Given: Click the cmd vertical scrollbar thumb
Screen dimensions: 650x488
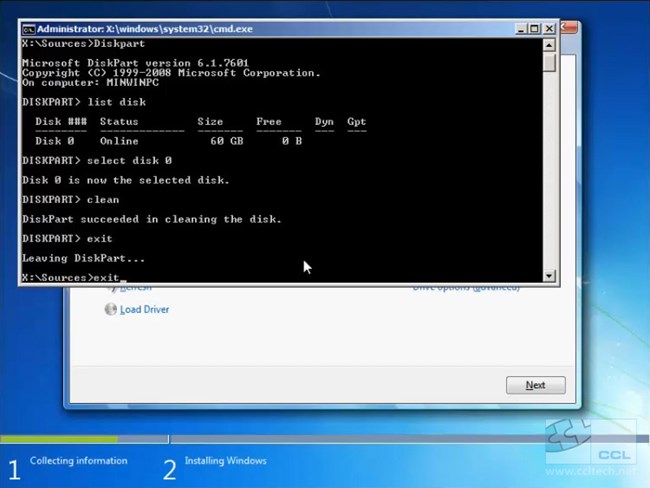Looking at the screenshot, I should pos(549,63).
